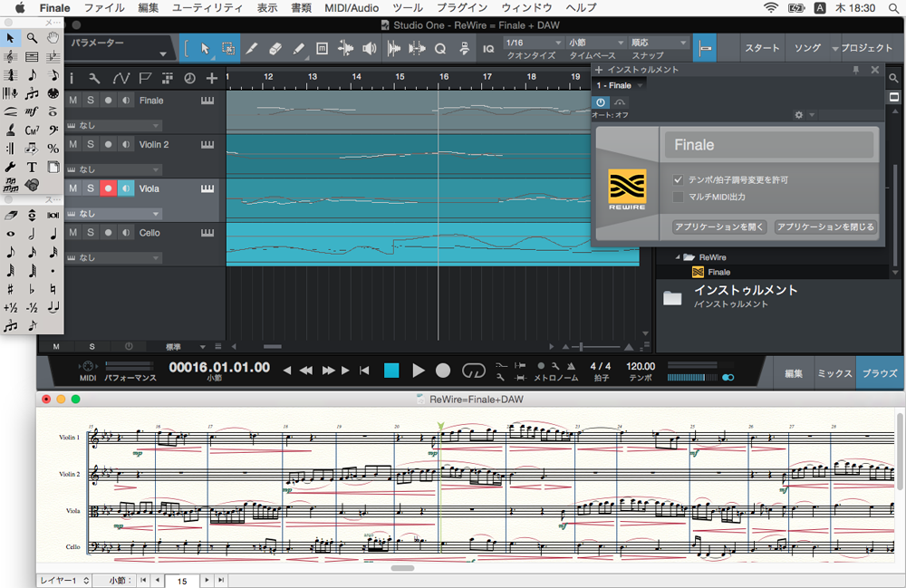Viewport: 906px width, 588px height.
Task: Go to the スタート page
Action: pos(762,48)
